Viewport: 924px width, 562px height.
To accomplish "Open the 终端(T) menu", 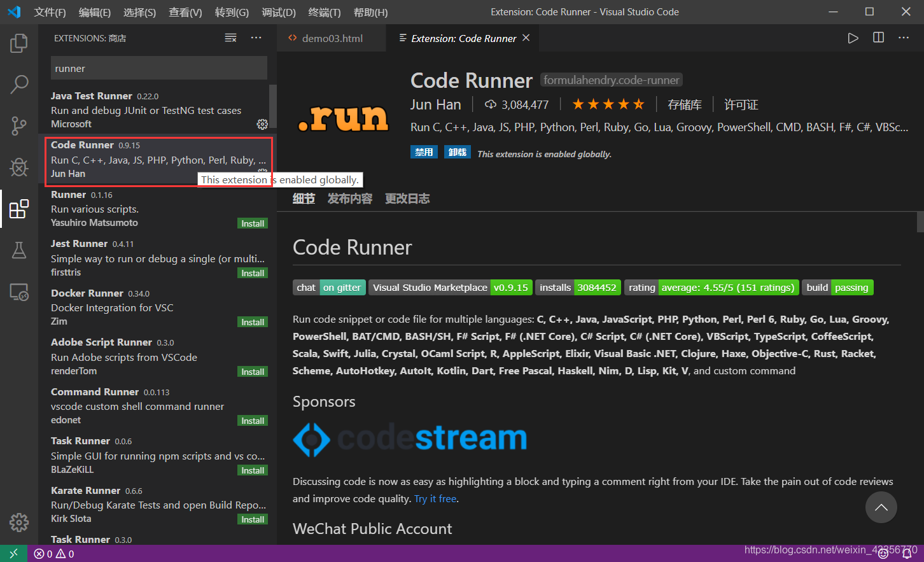I will [x=324, y=12].
